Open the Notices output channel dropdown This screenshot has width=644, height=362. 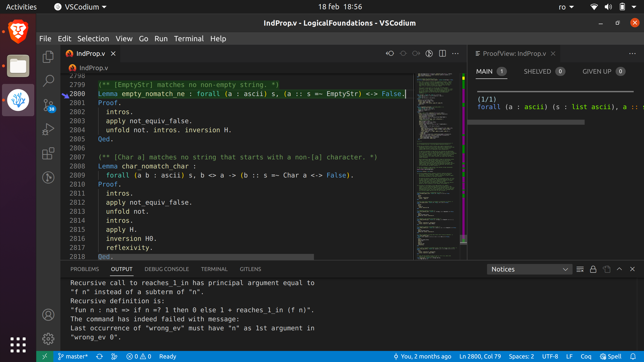point(530,269)
